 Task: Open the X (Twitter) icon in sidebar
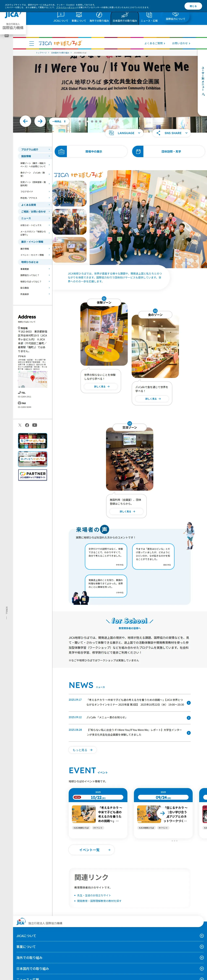[20, 425]
